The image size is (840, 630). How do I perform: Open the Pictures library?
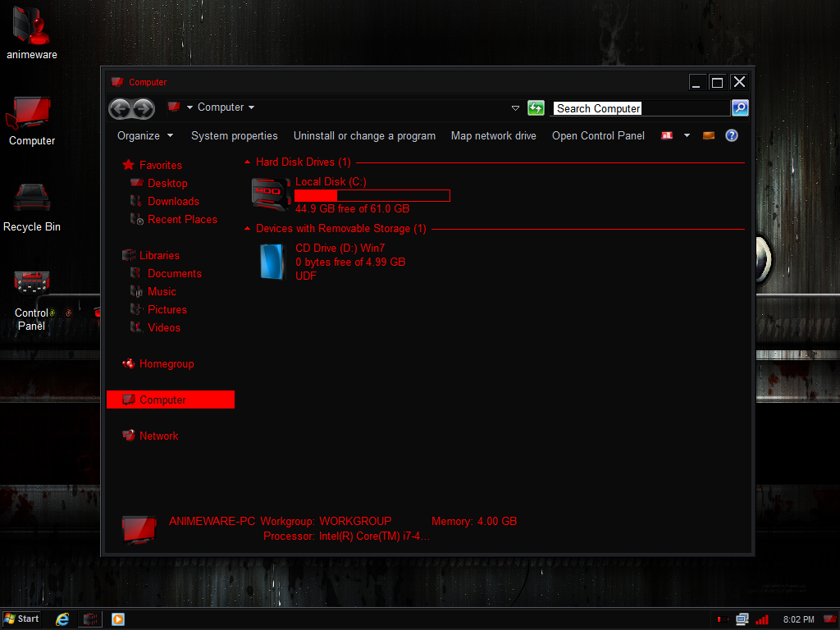point(167,309)
